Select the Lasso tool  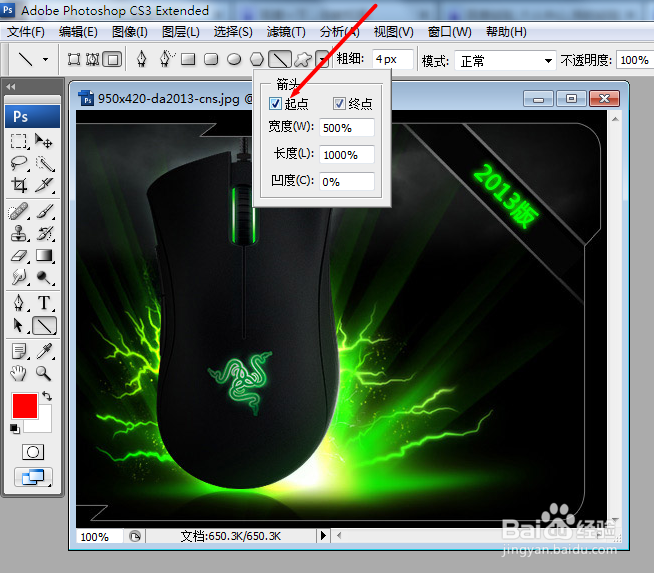19,163
